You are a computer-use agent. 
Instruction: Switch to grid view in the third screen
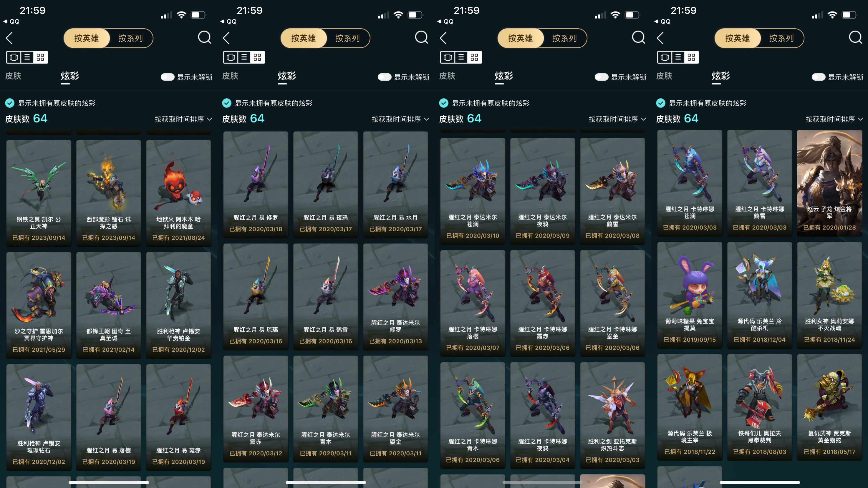pyautogui.click(x=474, y=57)
